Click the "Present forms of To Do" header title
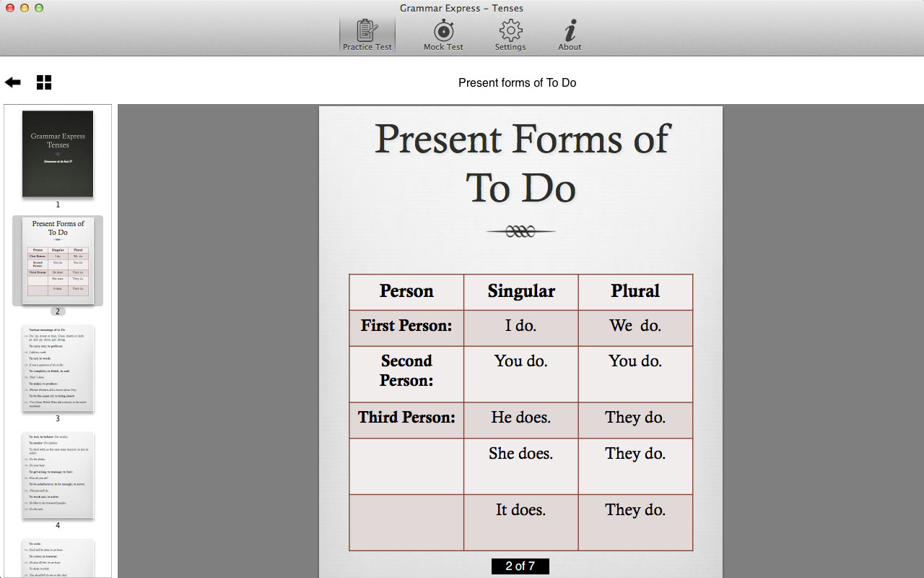 (517, 83)
